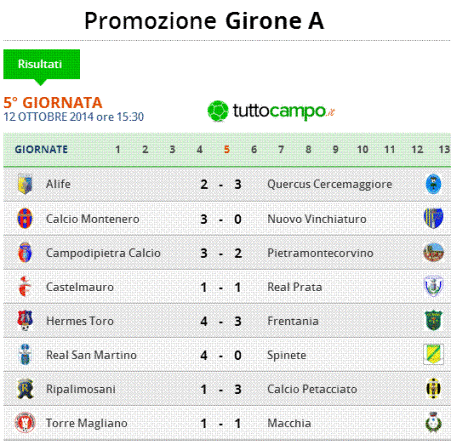Open the Real San Martino team page

pos(91,355)
